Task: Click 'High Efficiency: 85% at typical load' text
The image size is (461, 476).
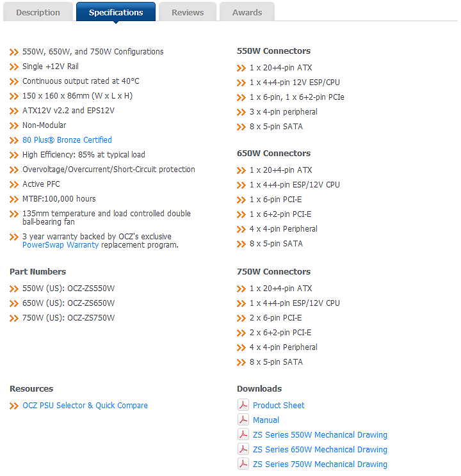Action: (x=84, y=155)
